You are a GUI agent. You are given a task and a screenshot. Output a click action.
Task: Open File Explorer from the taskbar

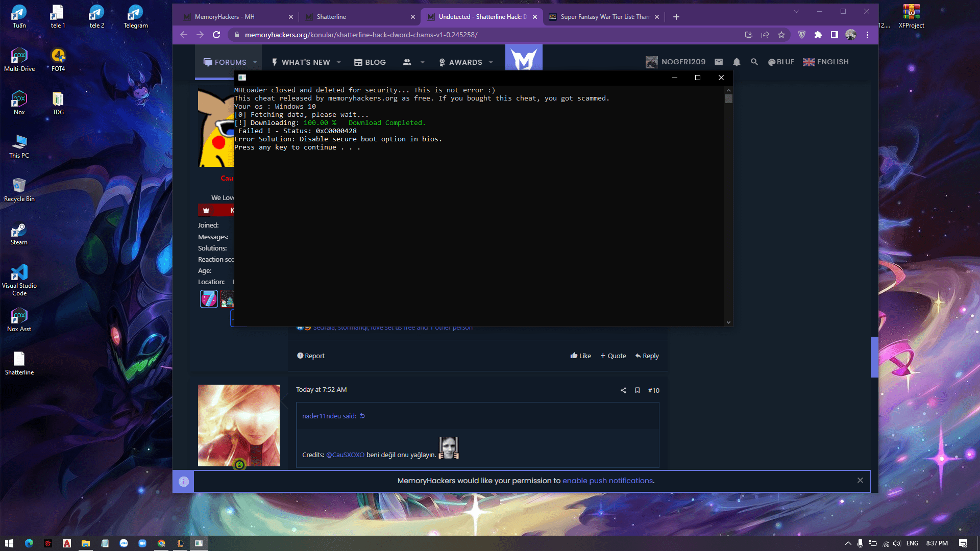tap(86, 543)
